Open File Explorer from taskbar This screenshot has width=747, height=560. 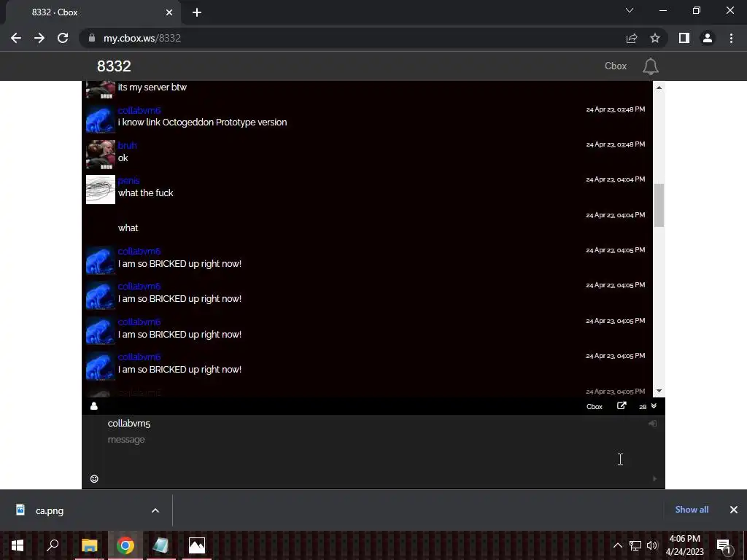89,545
